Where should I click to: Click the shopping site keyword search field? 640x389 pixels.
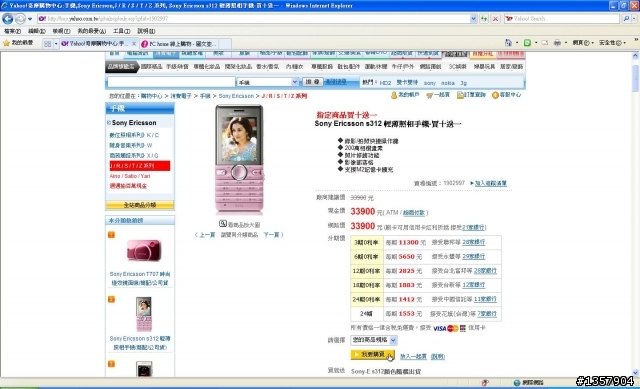click(x=171, y=82)
